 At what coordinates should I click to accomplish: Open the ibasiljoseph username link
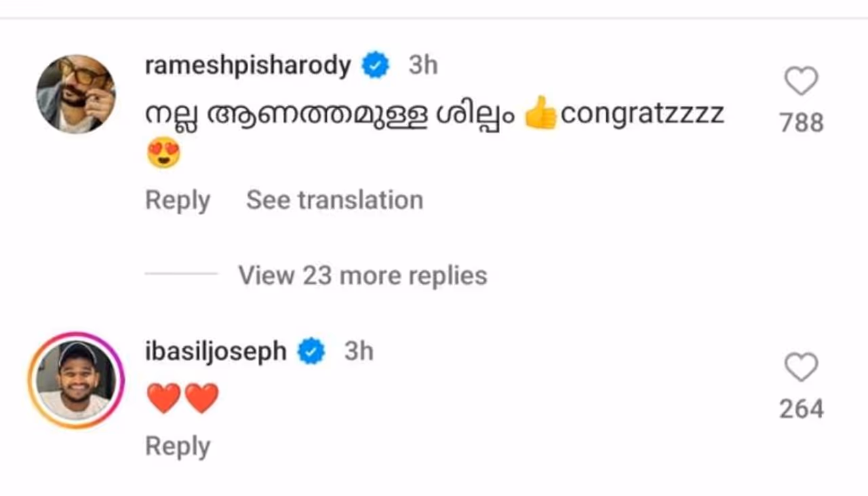[x=216, y=352]
